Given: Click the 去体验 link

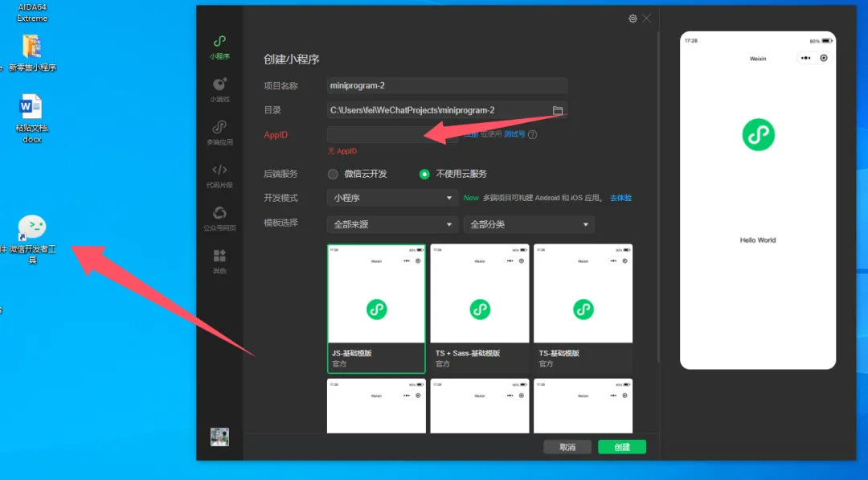Looking at the screenshot, I should tap(620, 198).
